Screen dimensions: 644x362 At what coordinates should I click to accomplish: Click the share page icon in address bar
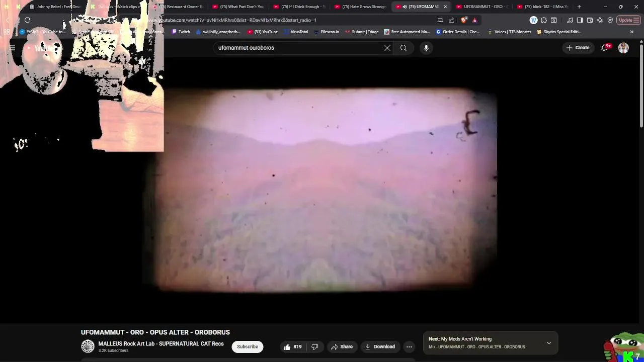click(451, 20)
